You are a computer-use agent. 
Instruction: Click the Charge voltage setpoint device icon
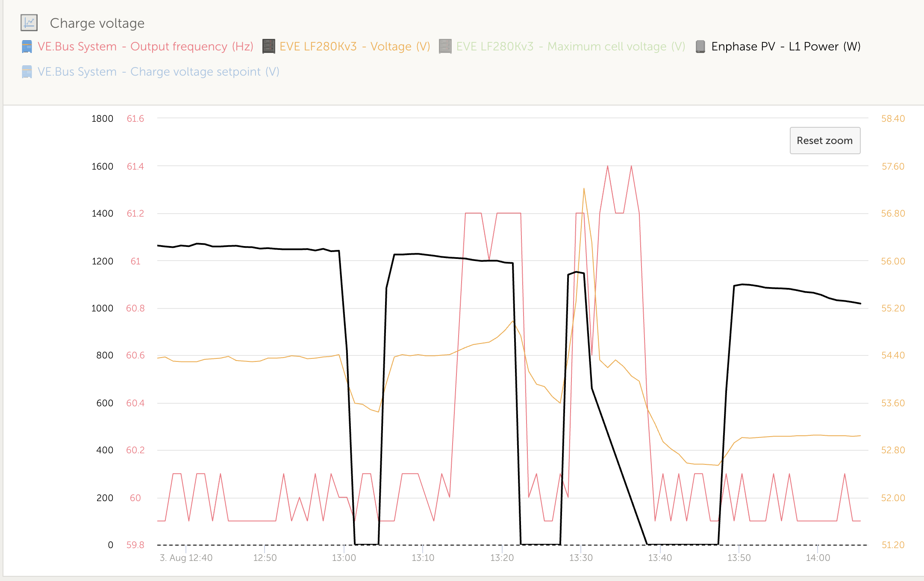(26, 72)
